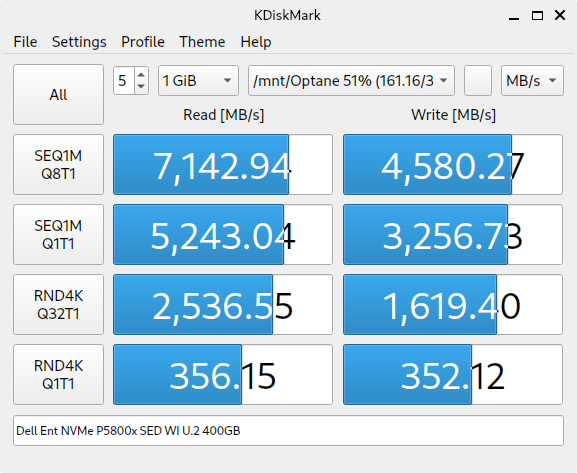
Task: Open the Settings menu
Action: click(79, 42)
